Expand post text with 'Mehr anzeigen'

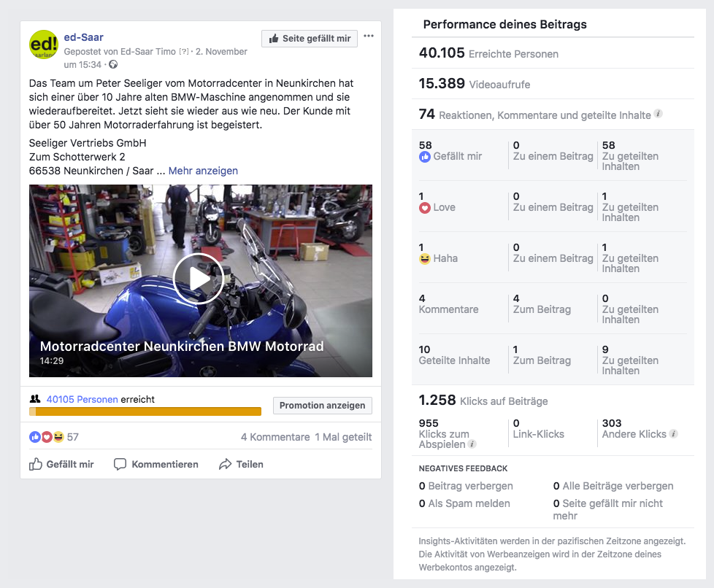tap(203, 171)
